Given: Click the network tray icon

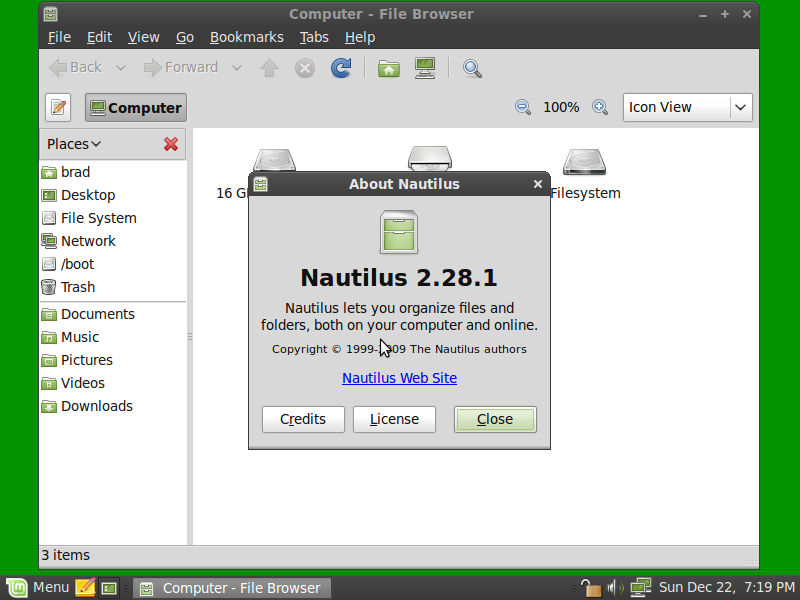Looking at the screenshot, I should 641,588.
